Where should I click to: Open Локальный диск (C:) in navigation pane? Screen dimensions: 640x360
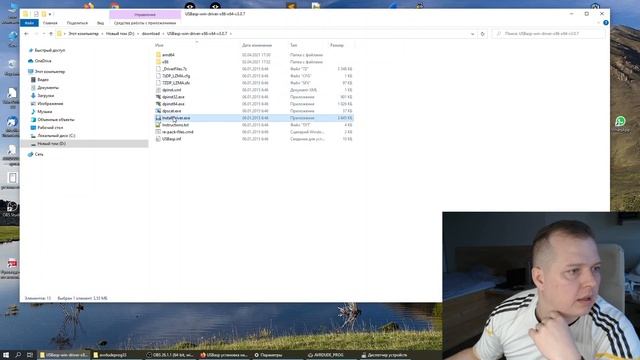point(56,136)
